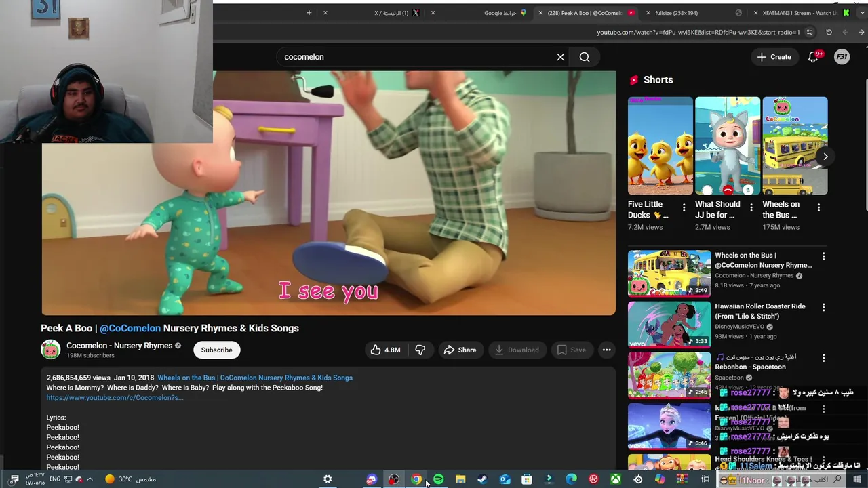This screenshot has width=868, height=488.
Task: Open File Explorer from the taskbar
Action: point(460,479)
